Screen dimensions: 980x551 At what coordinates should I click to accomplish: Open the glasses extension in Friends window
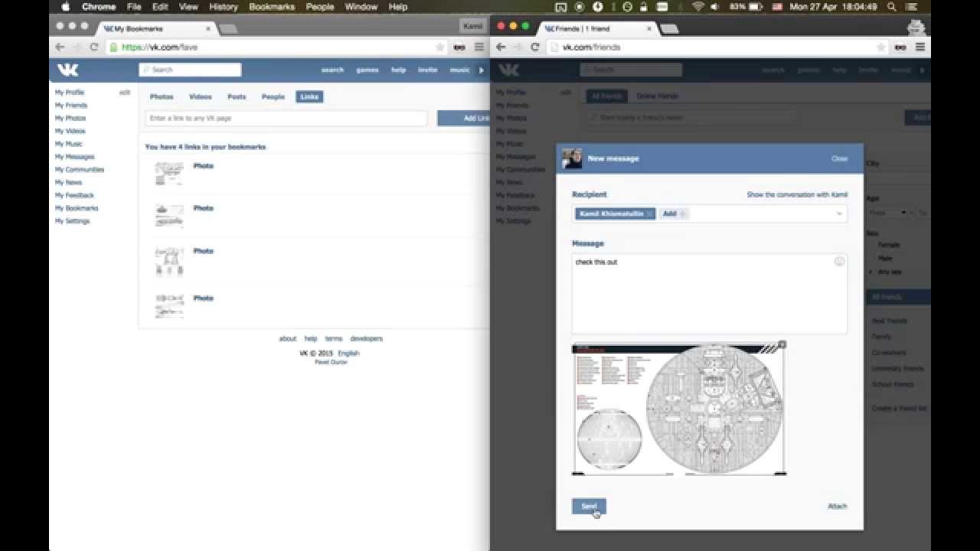pyautogui.click(x=900, y=47)
